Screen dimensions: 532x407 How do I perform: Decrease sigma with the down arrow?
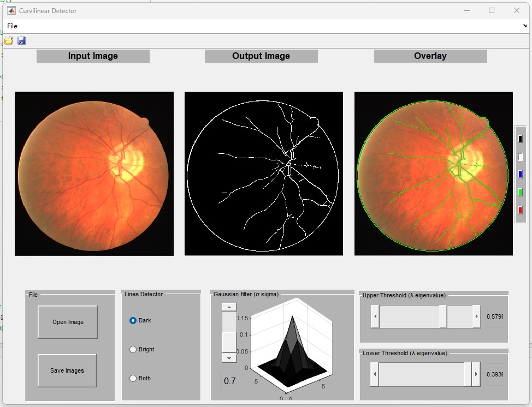click(229, 358)
